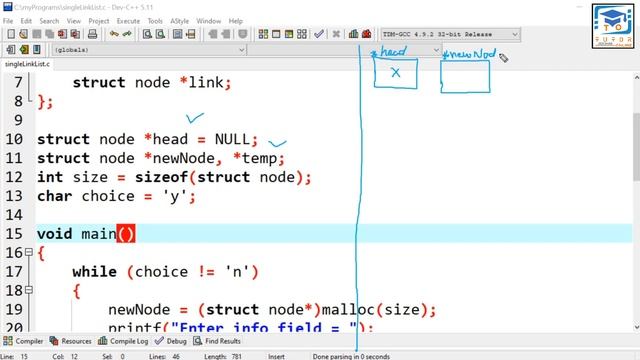
Task: Open the Project menu
Action: pos(99,21)
